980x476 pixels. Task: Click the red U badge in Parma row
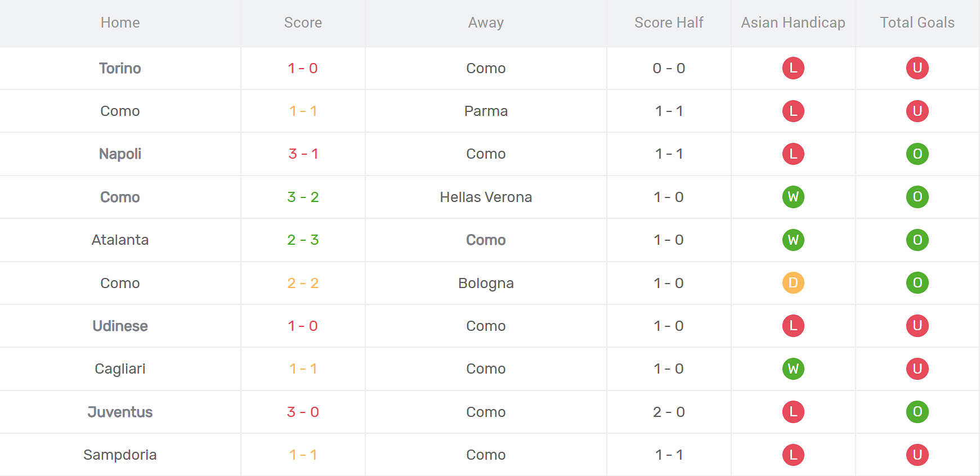(x=917, y=111)
